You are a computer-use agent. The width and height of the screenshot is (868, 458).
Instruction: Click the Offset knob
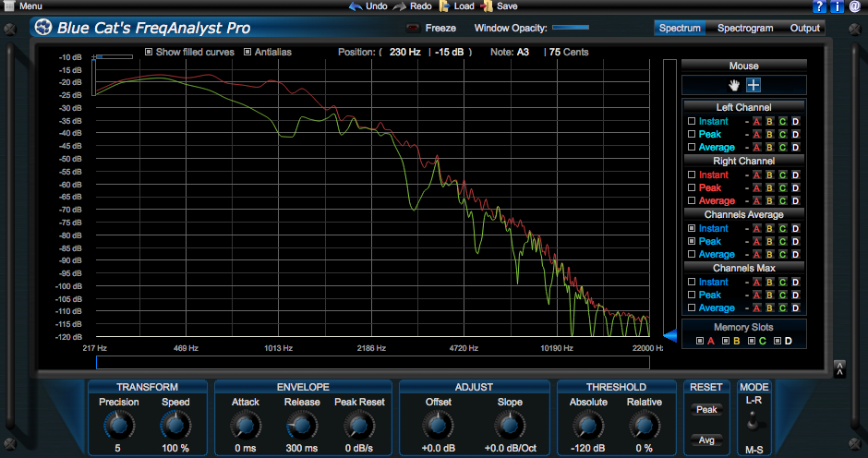pos(438,426)
